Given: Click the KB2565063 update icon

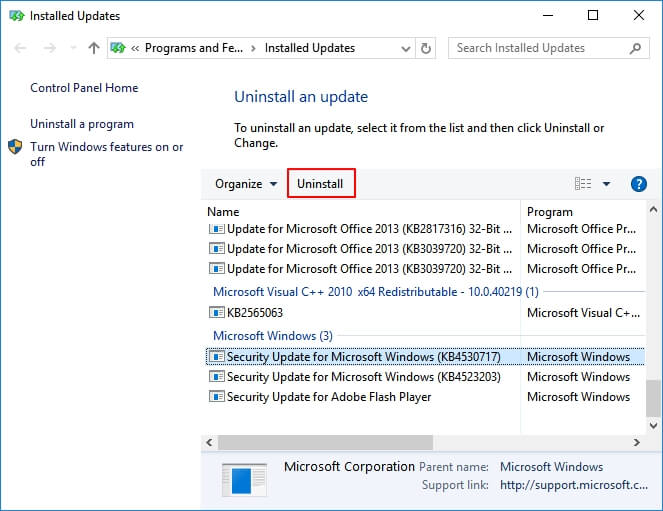Looking at the screenshot, I should coord(217,313).
